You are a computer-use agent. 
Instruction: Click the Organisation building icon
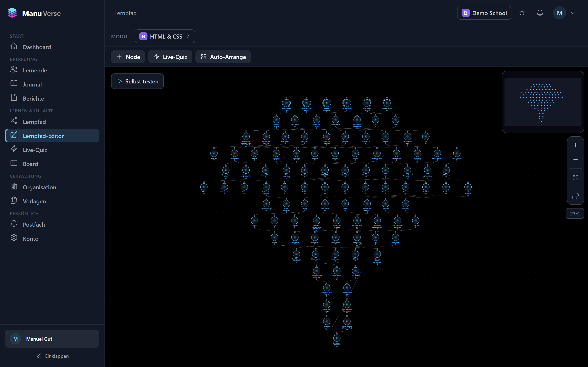point(14,186)
